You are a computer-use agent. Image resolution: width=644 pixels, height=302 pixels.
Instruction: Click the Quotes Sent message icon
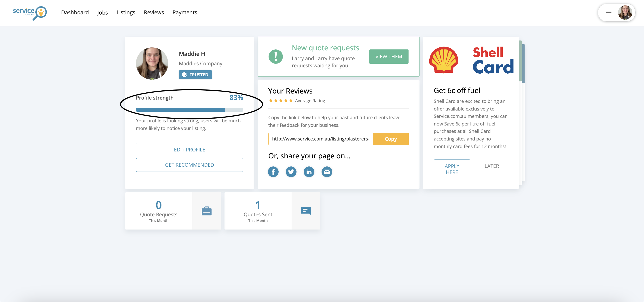[x=306, y=211]
